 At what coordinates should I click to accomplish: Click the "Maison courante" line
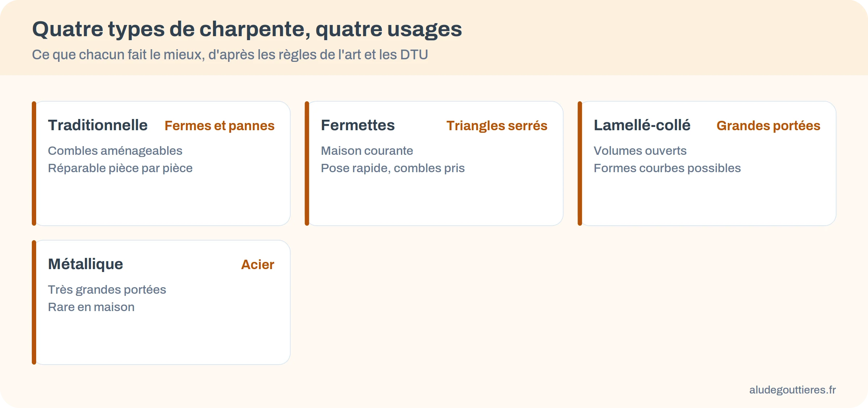(x=367, y=151)
